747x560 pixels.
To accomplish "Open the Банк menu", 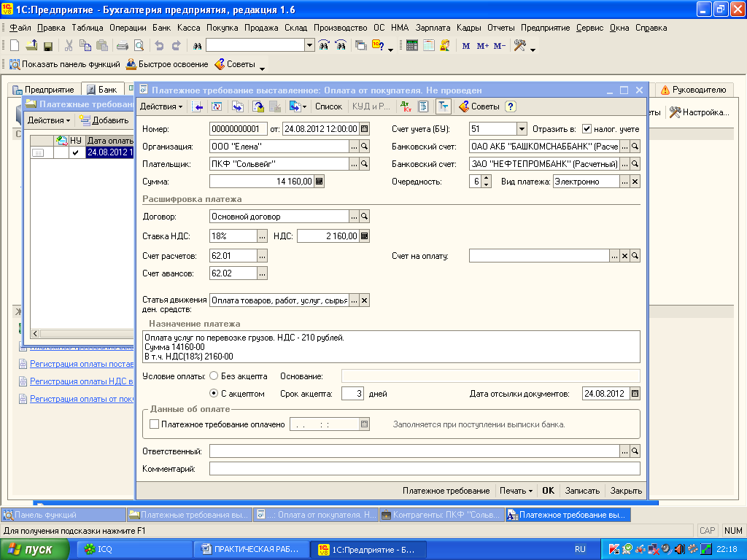I will [161, 28].
